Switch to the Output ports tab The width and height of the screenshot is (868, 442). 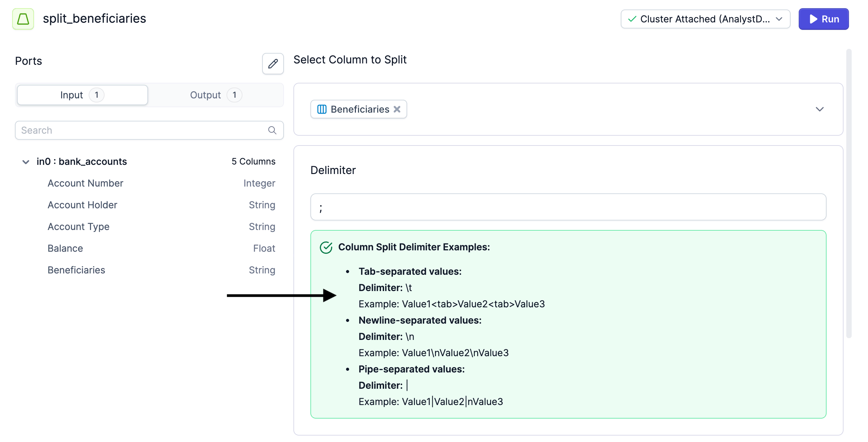[215, 95]
